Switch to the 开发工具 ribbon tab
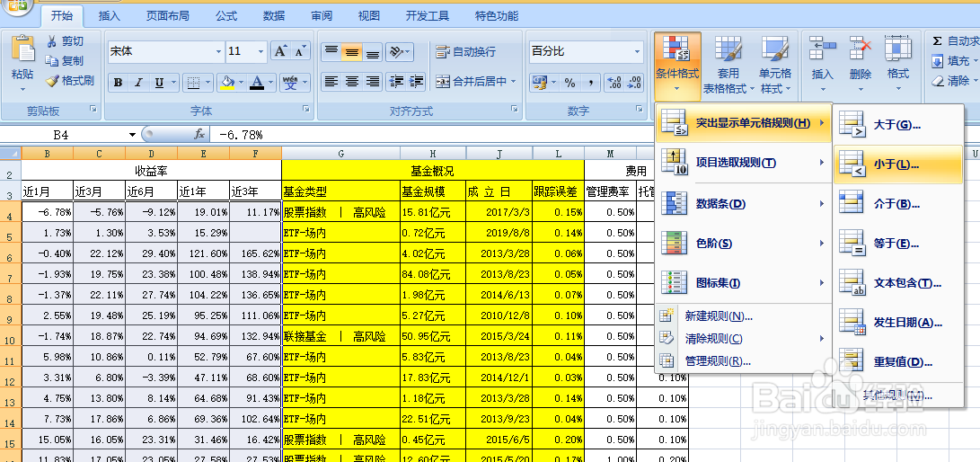980x462 pixels. pyautogui.click(x=428, y=15)
